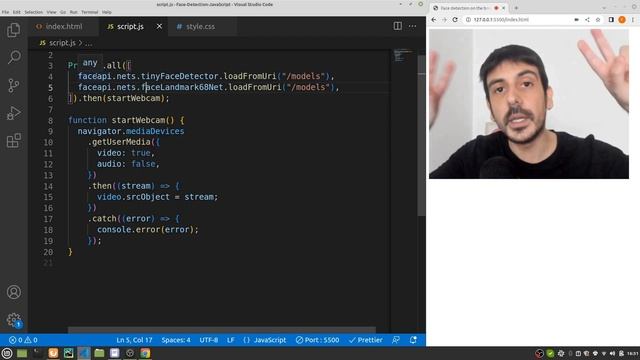This screenshot has width=640, height=360.
Task: Open the Accounts menu in activity bar
Action: [13, 292]
